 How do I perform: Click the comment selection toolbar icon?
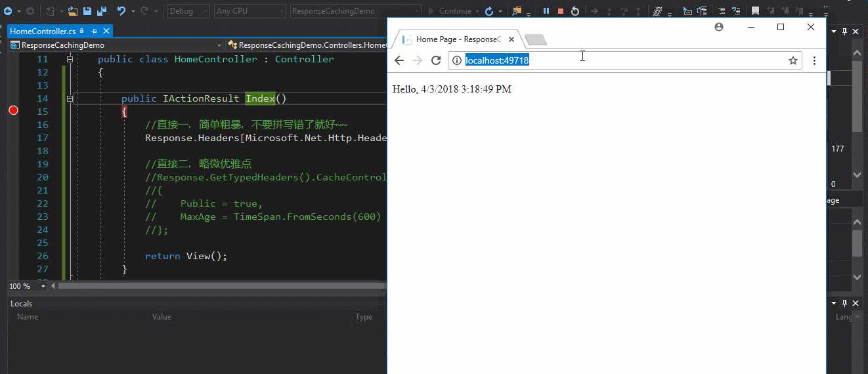coord(736,11)
